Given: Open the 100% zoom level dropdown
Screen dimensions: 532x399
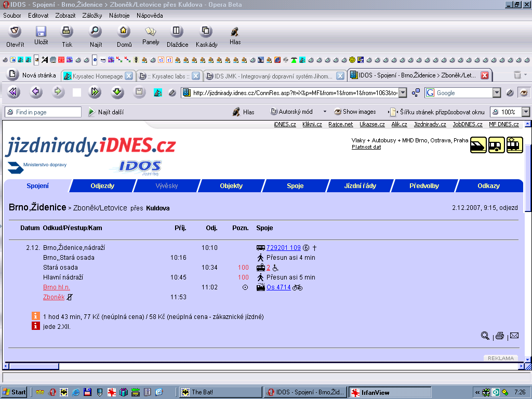Looking at the screenshot, I should click(x=526, y=112).
